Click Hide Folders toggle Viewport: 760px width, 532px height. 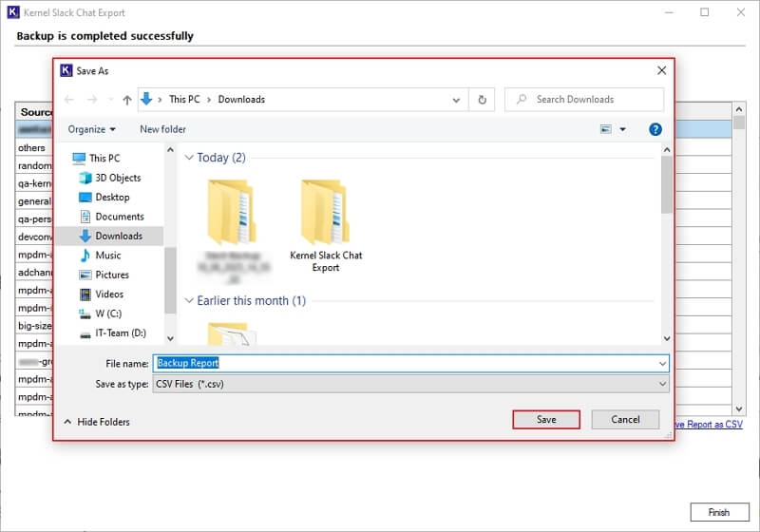pos(96,422)
